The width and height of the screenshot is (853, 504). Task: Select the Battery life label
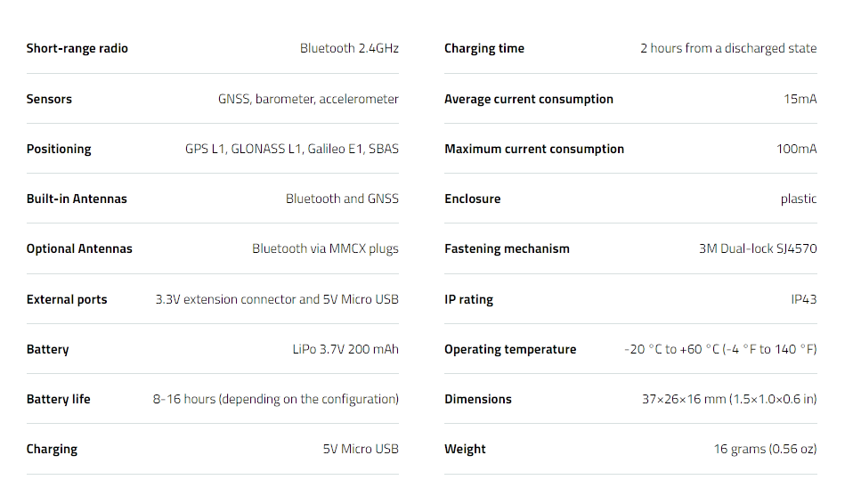click(59, 399)
